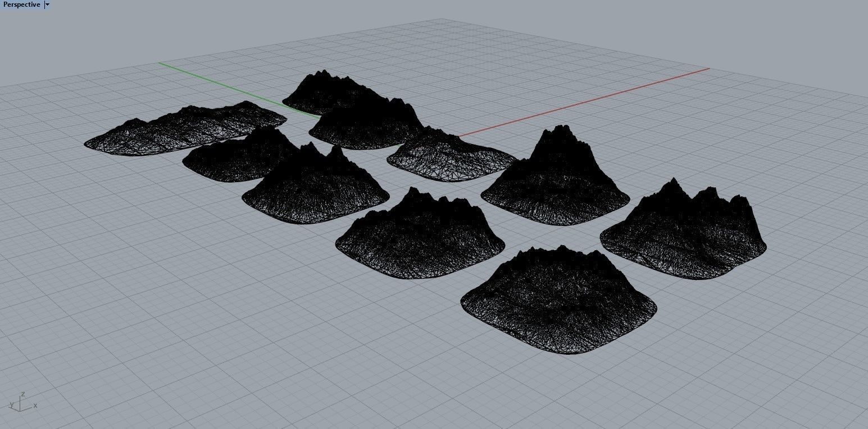Select the red X-axis line
This screenshot has width=868, height=429.
[x=584, y=102]
